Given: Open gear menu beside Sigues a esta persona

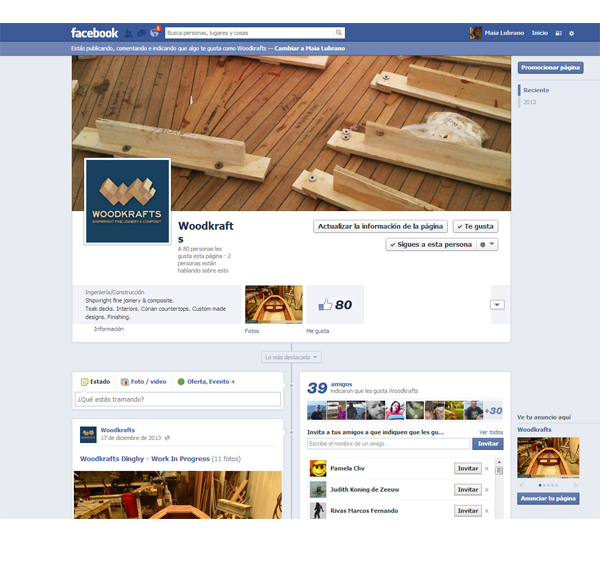Looking at the screenshot, I should [x=487, y=244].
